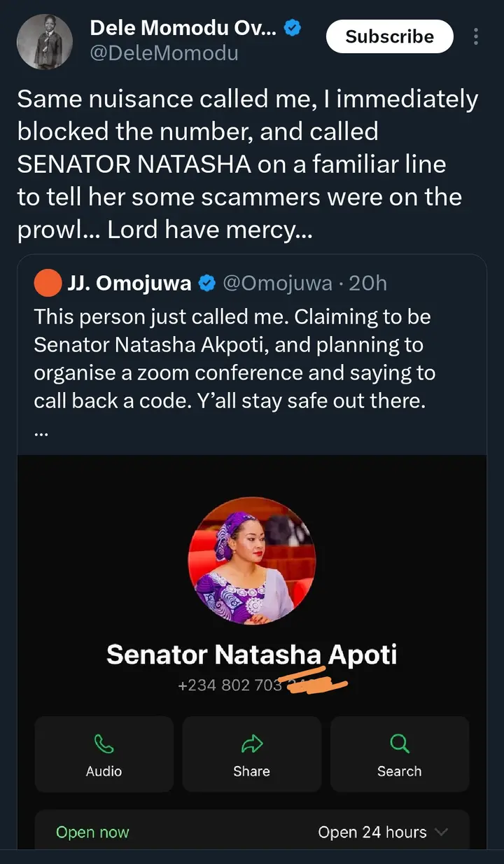Click JJ. Omojuwa's orange avatar circle

[48, 283]
